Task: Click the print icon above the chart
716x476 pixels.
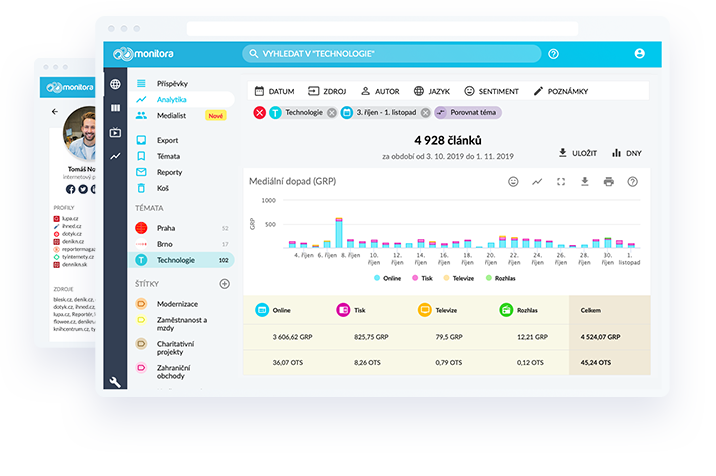Action: pyautogui.click(x=608, y=182)
